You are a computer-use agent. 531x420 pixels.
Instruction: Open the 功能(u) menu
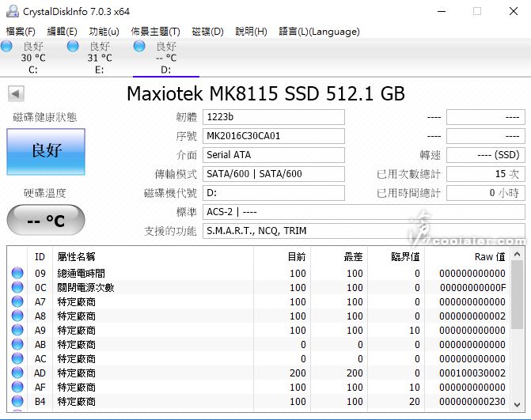[x=104, y=32]
